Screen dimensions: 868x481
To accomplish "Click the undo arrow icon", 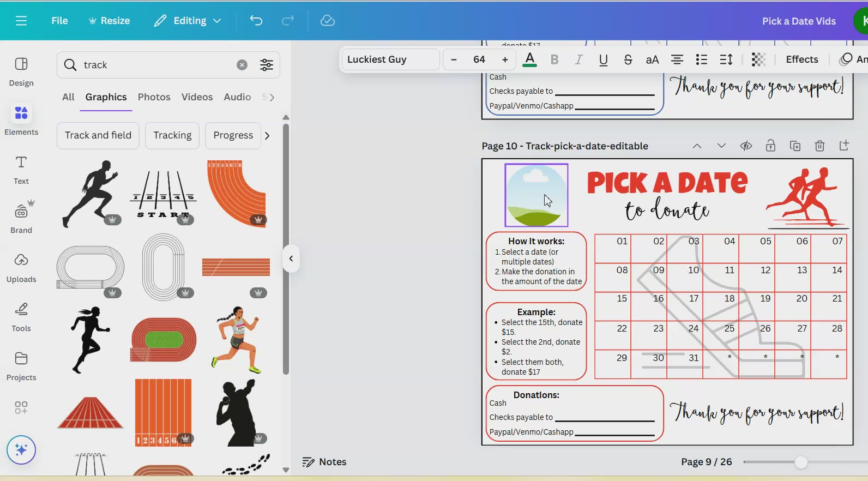I will [256, 21].
